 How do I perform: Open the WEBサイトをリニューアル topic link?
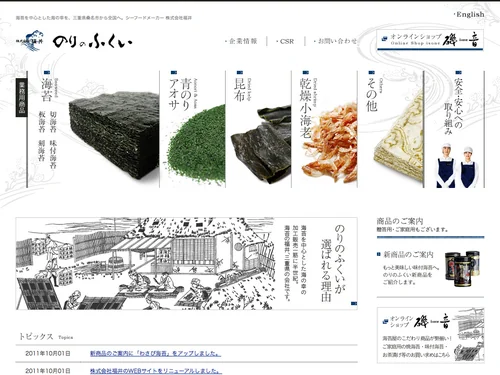pyautogui.click(x=156, y=371)
